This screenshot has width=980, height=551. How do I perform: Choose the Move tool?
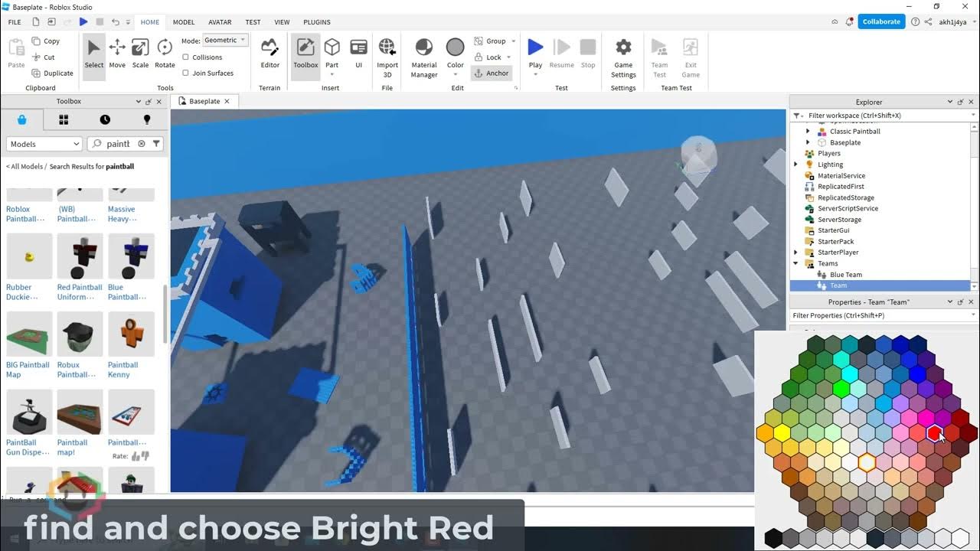tap(117, 54)
